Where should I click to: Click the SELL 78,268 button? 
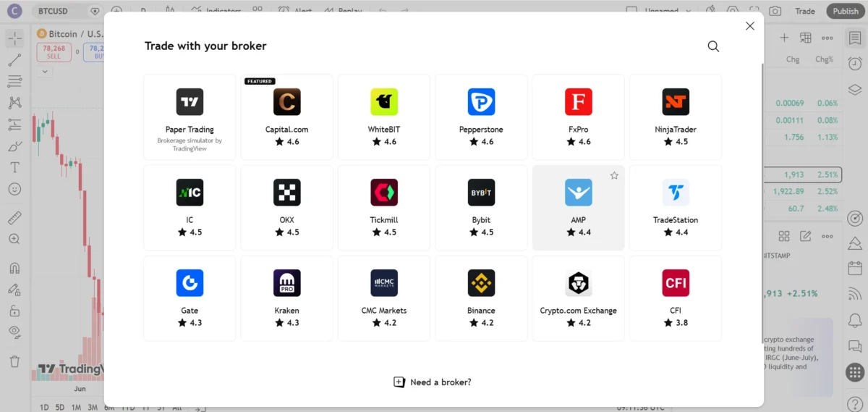[54, 51]
